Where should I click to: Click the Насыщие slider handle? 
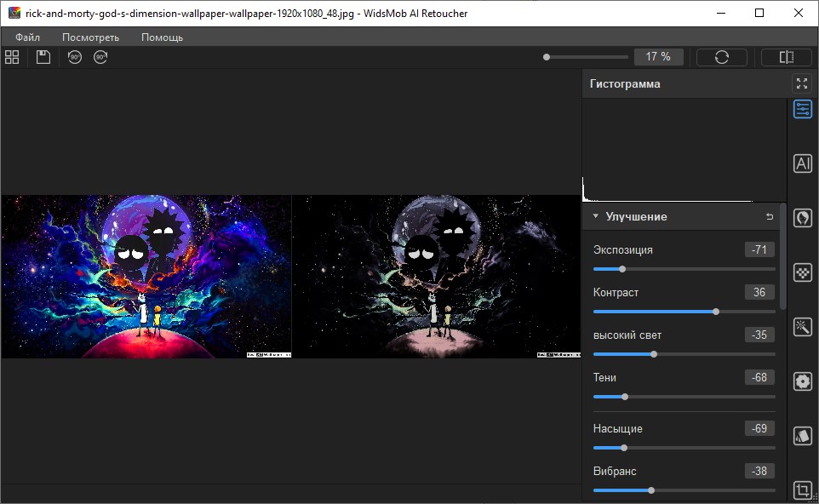(624, 448)
